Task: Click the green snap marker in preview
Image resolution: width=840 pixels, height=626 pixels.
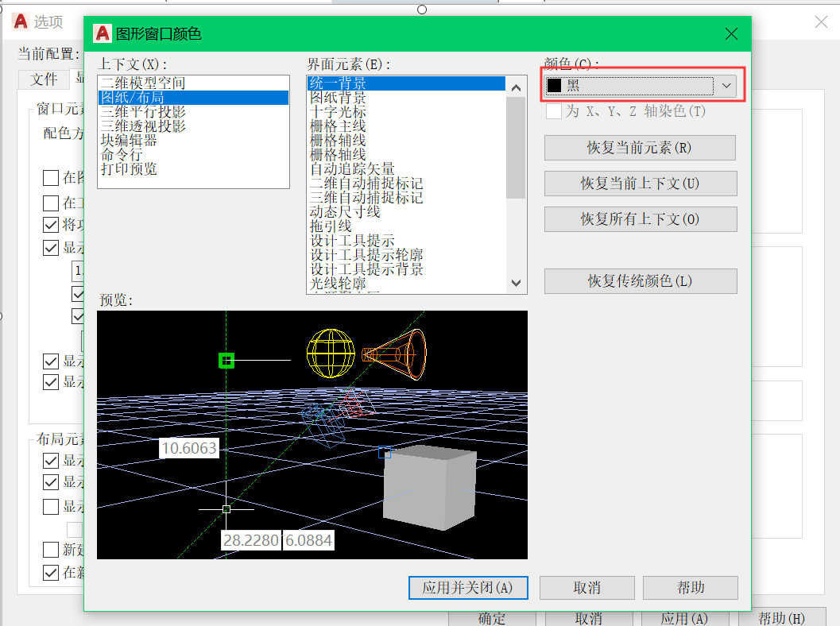Action: click(226, 361)
